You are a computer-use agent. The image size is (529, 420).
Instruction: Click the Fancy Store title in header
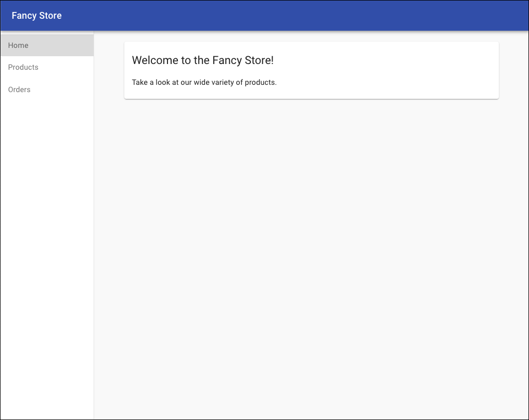coord(36,16)
